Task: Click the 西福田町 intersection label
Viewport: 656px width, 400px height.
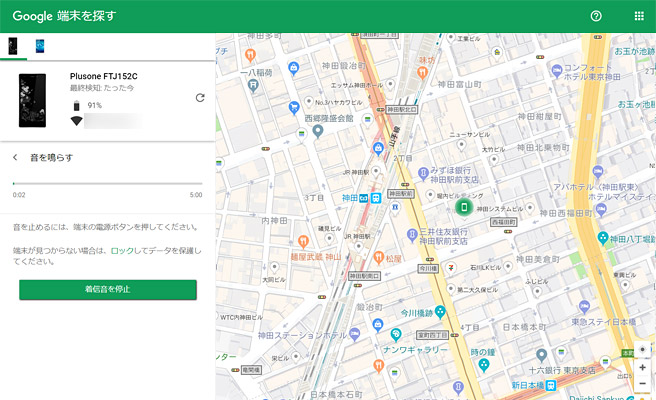Action: point(504,222)
